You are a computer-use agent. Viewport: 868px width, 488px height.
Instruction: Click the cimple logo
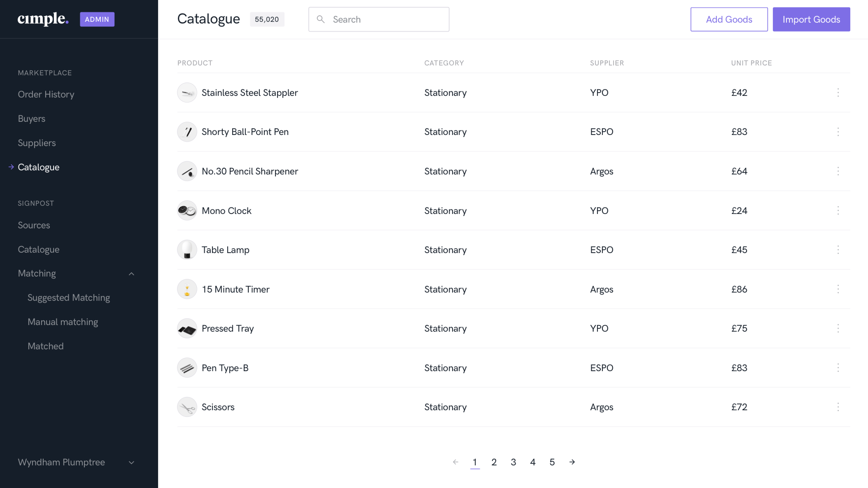click(x=43, y=19)
